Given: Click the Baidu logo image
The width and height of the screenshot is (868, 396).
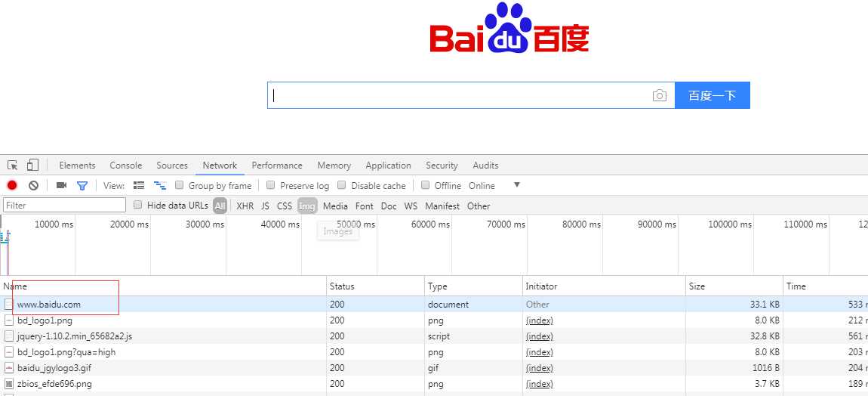Looking at the screenshot, I should [509, 29].
